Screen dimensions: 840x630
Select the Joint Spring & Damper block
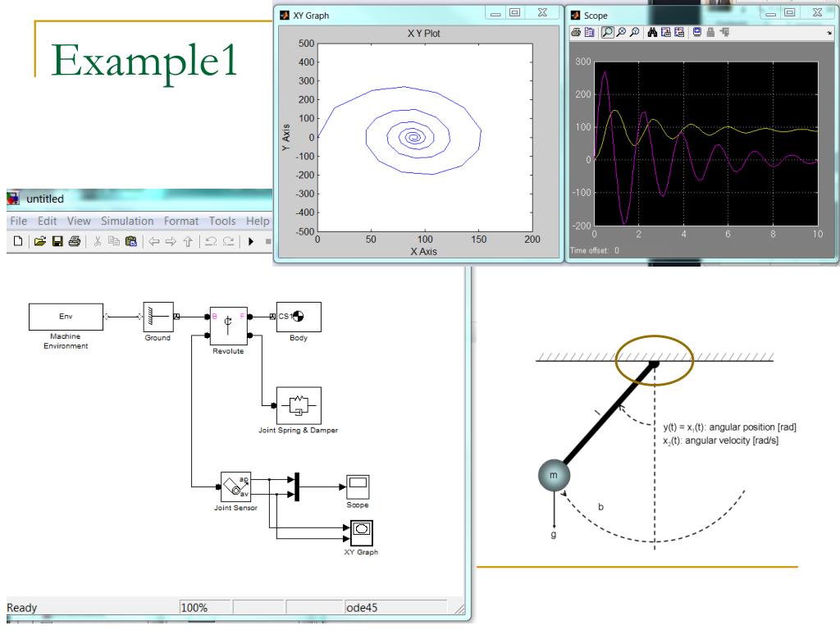coord(299,405)
